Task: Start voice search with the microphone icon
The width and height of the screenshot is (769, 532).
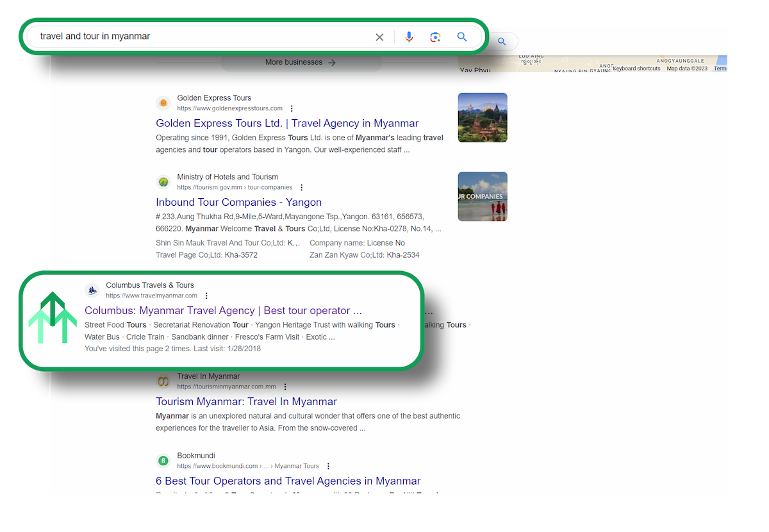Action: pos(409,37)
